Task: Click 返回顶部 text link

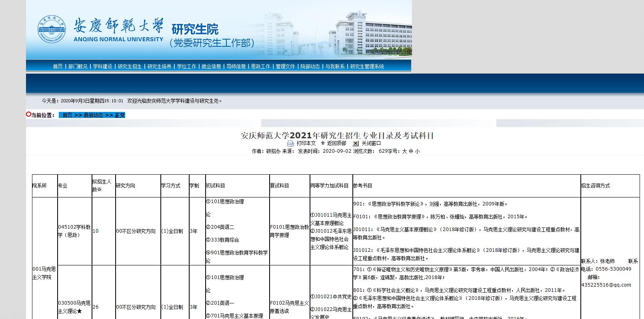Action: (336, 144)
